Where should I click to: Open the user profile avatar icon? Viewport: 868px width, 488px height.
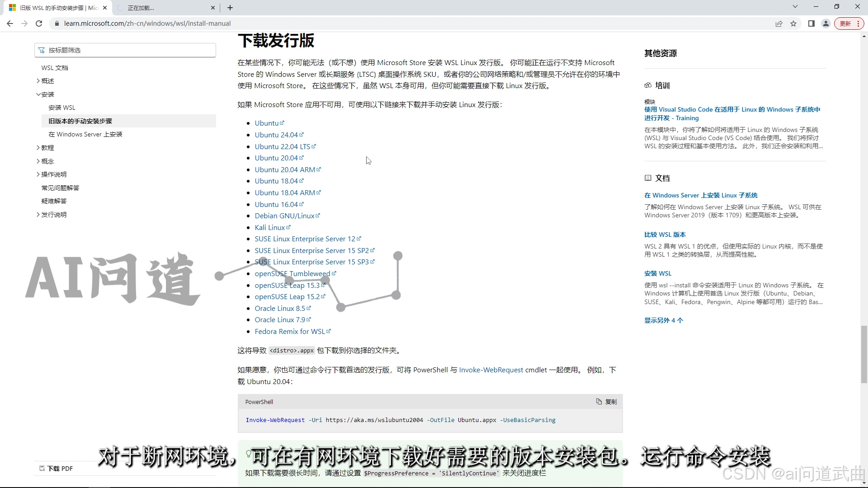pyautogui.click(x=826, y=23)
